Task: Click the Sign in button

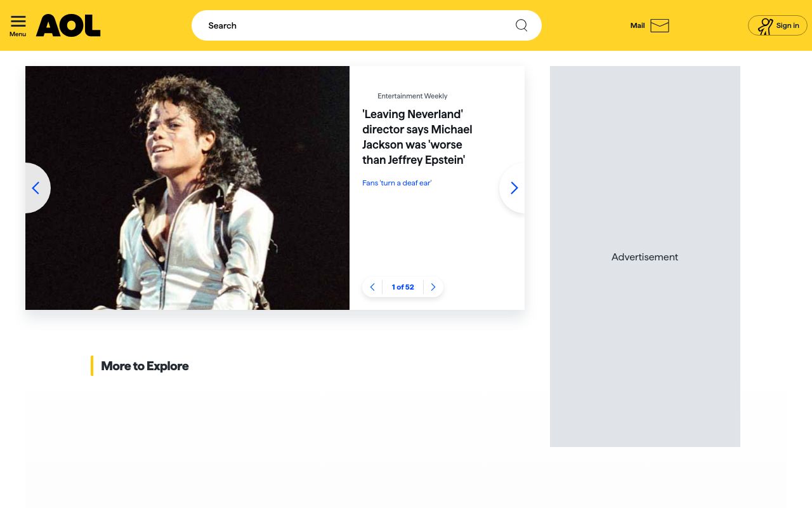Action: point(778,25)
